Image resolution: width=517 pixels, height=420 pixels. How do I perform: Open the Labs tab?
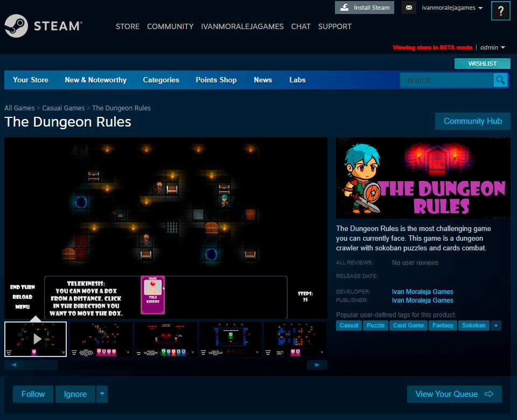pyautogui.click(x=297, y=80)
